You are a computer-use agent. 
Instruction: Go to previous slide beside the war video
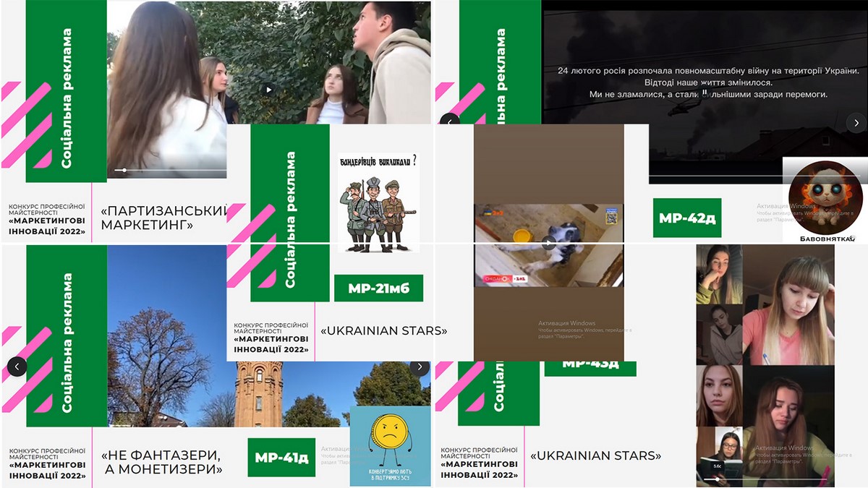click(449, 122)
